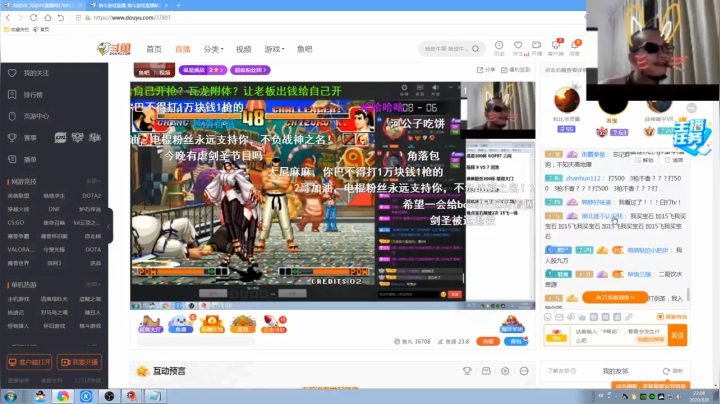Image resolution: width=720 pixels, height=404 pixels.
Task: Open the 王牌任务 floating badge
Action: [692, 135]
